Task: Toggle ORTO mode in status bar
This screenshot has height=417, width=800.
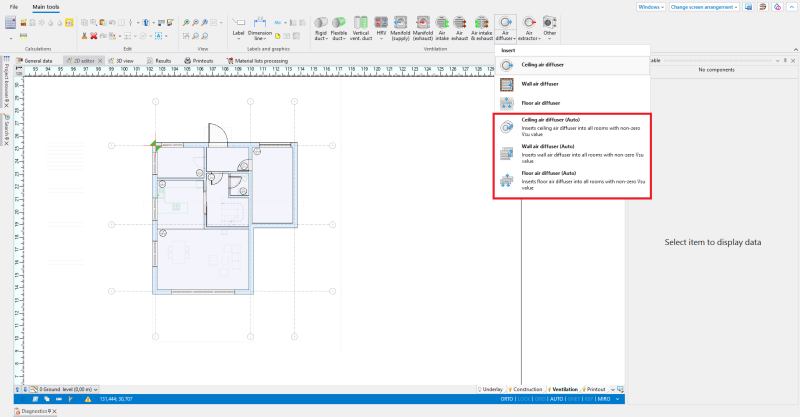Action: point(507,399)
